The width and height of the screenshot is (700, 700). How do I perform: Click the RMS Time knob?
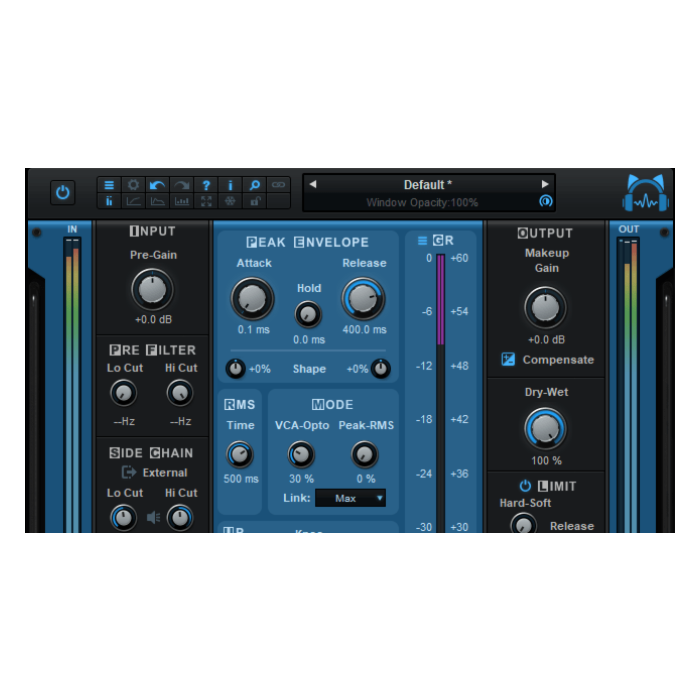click(x=240, y=454)
